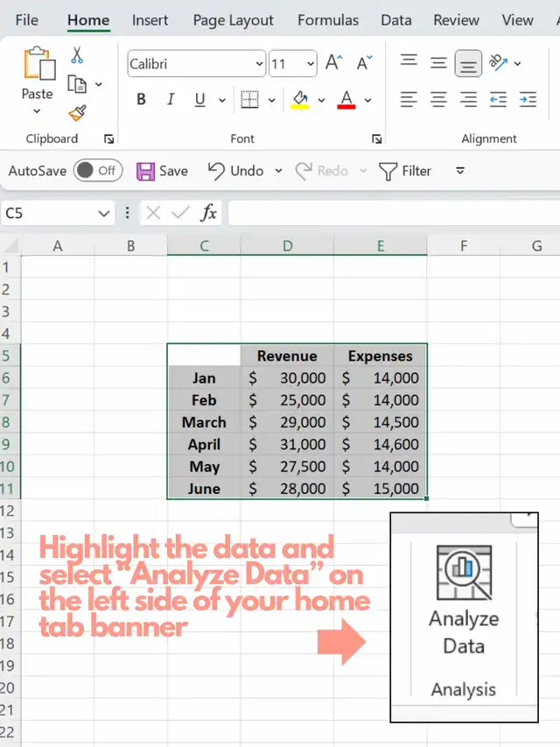Toggle the AutoSave switch
The image size is (560, 747).
[97, 171]
